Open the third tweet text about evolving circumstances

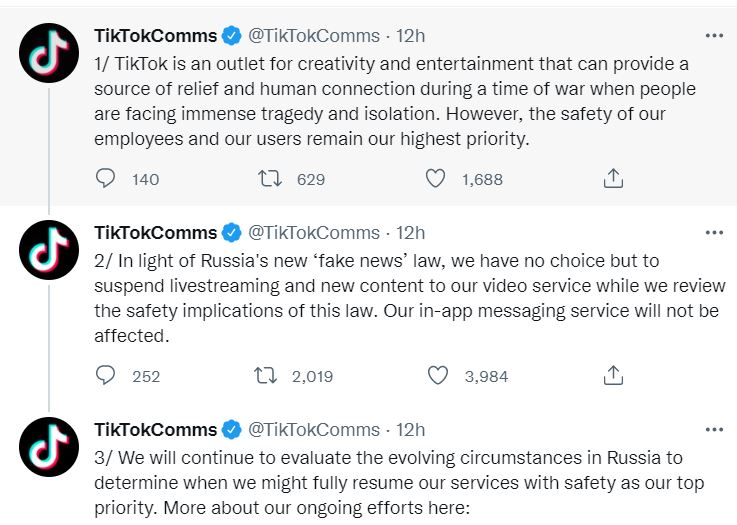[x=399, y=483]
